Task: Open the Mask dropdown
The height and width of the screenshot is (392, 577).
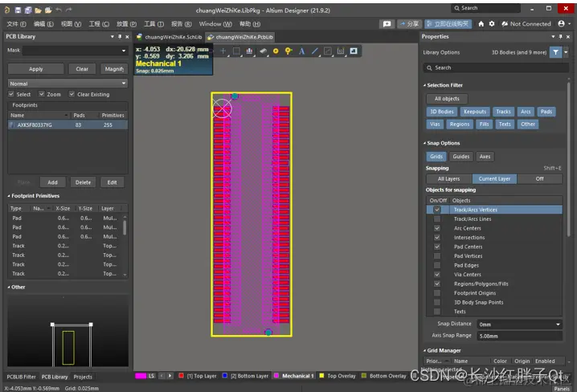Action: point(124,51)
